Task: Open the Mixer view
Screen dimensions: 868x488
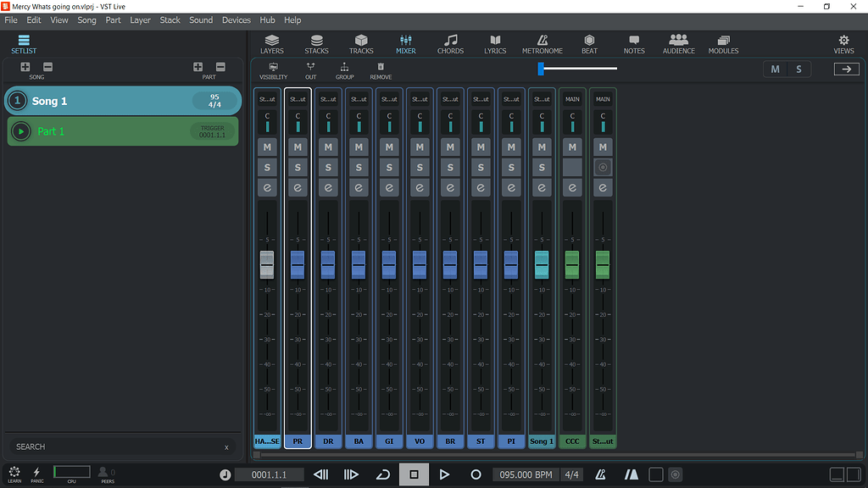Action: click(406, 44)
